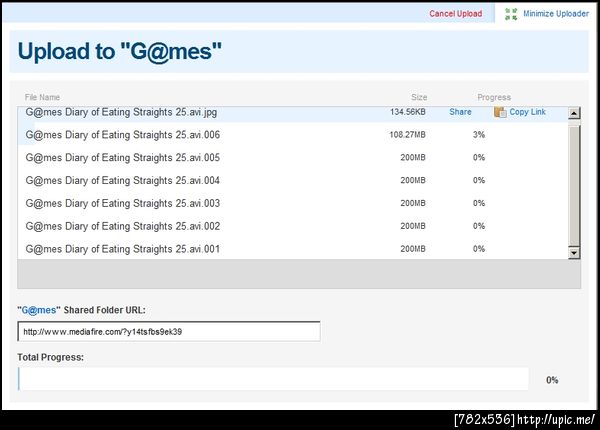Click the Total Progress bar

273,379
